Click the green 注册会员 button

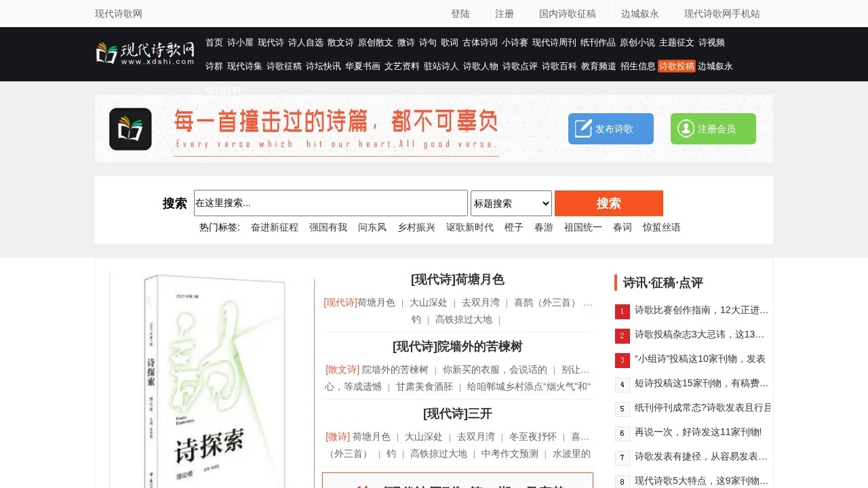tap(713, 129)
